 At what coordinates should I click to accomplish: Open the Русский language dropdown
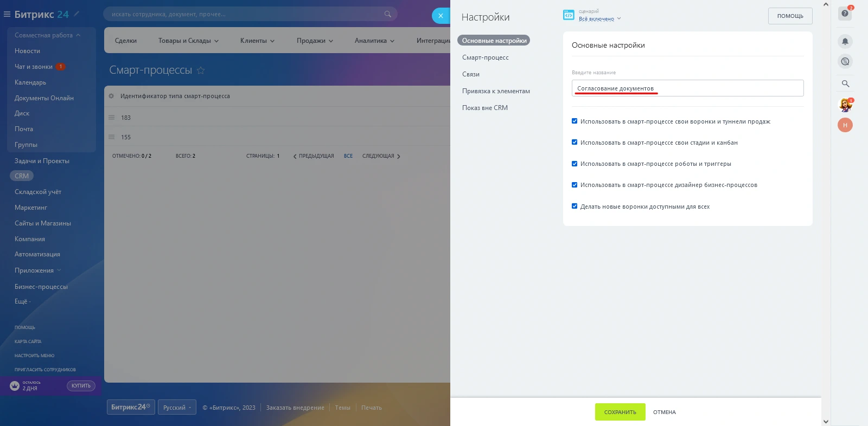tap(177, 408)
